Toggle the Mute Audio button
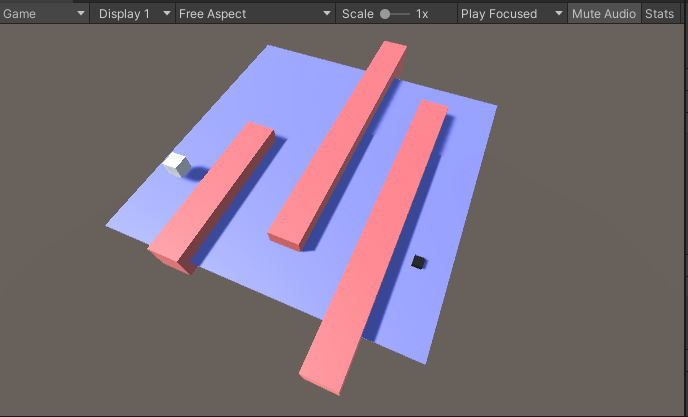This screenshot has width=688, height=417. click(604, 14)
